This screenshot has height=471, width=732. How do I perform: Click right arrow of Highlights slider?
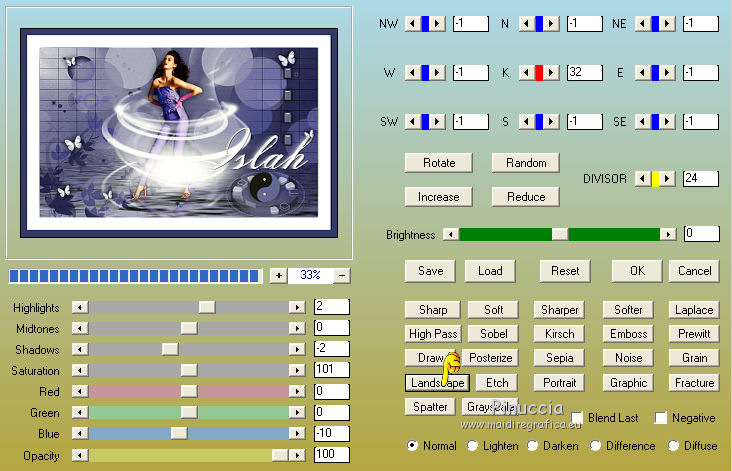[296, 307]
